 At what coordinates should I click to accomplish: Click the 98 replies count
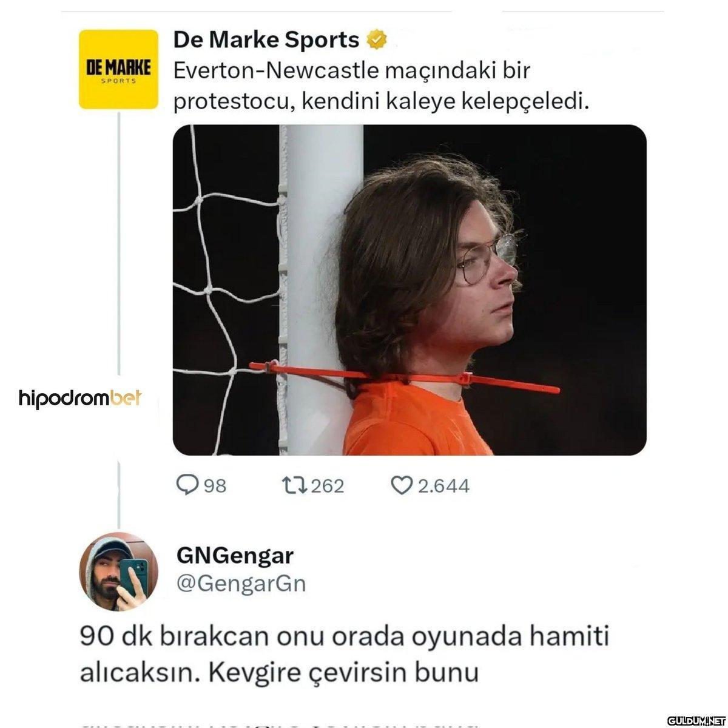(x=215, y=486)
